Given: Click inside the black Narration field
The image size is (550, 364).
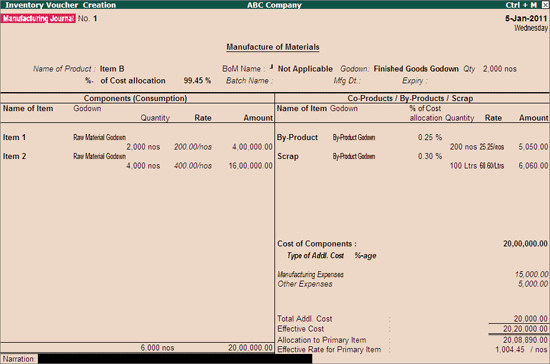Looking at the screenshot, I should 175,359.
